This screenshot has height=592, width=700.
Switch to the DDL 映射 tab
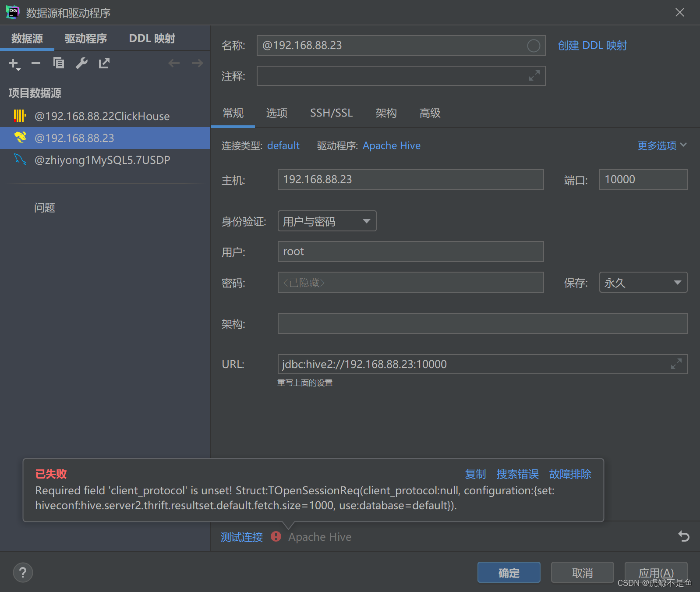point(152,39)
